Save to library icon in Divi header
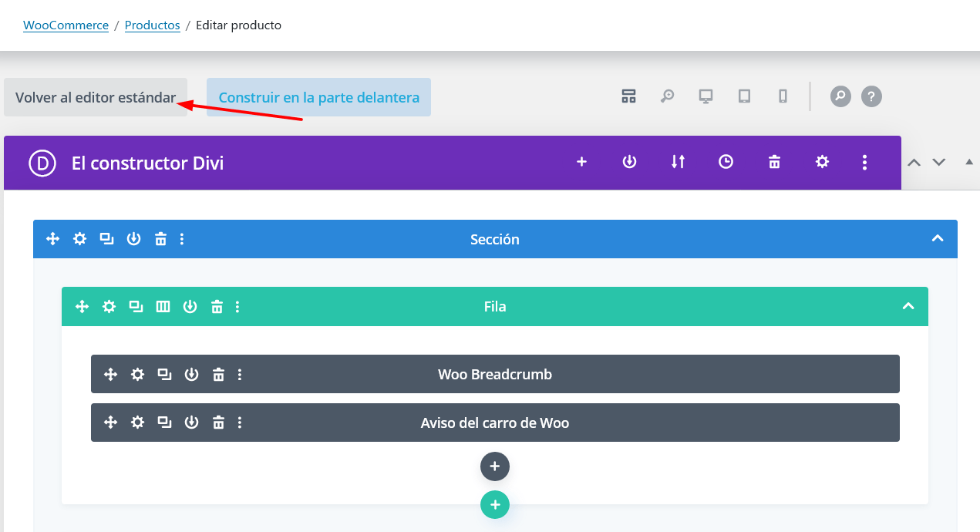Screen dimensions: 980x532 pyautogui.click(x=630, y=162)
